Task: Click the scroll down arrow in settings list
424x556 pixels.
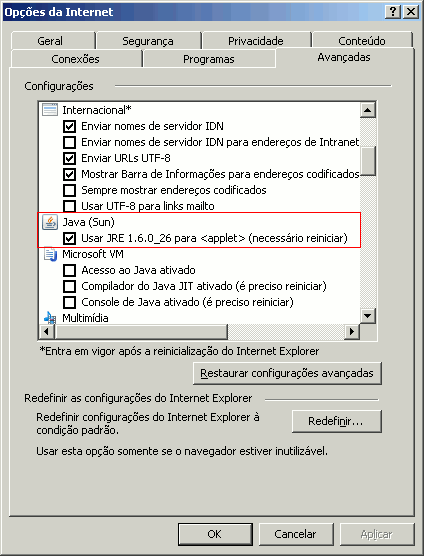Action: coord(368,316)
